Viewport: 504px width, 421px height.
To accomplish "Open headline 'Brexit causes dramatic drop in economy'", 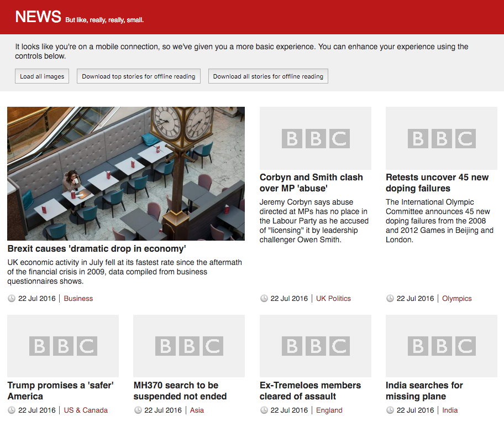I will 97,249.
